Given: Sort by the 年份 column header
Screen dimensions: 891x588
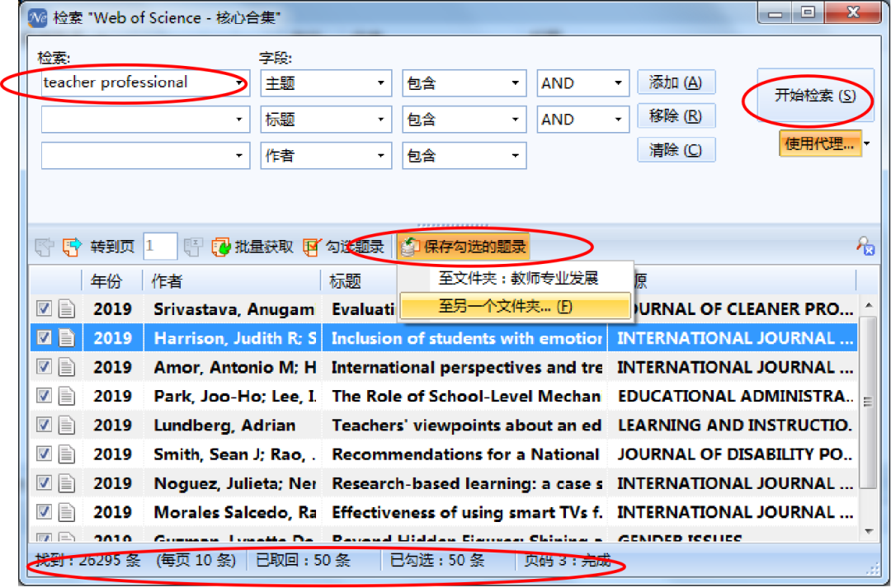Looking at the screenshot, I should pyautogui.click(x=112, y=280).
